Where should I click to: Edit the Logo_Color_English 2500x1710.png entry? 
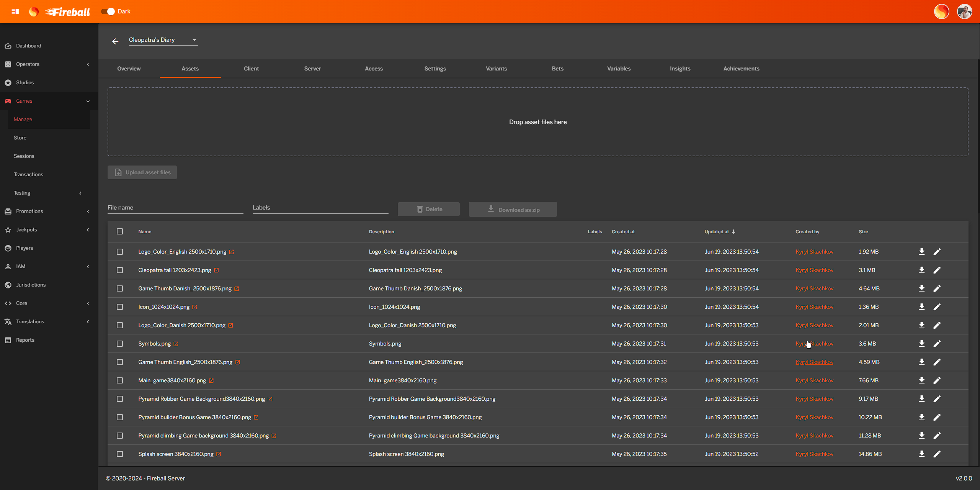pyautogui.click(x=937, y=252)
